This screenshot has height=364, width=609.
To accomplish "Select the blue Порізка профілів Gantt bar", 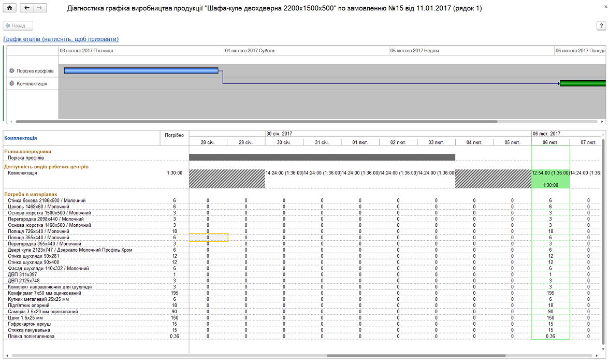I will 141,70.
